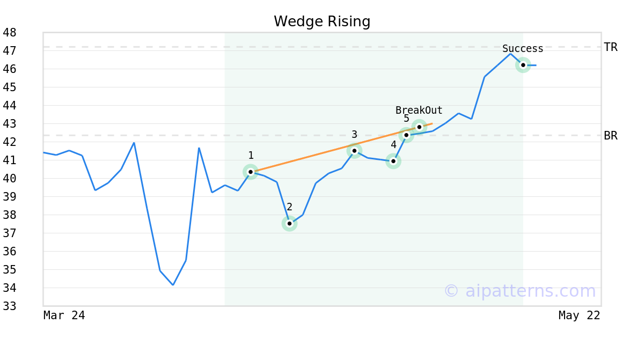
Task: Click the 33 value on price axis
Action: 10,306
